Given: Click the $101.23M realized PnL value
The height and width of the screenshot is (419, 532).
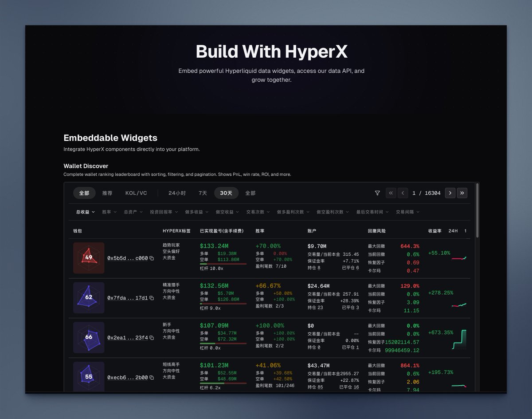Looking at the screenshot, I should pos(214,365).
